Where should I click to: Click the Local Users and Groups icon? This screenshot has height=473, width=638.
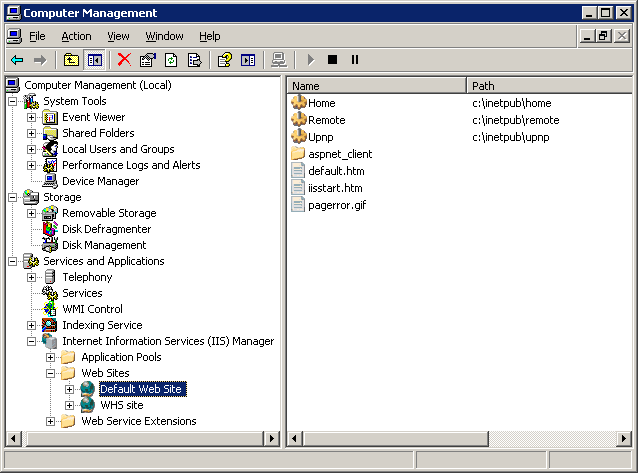[50, 149]
